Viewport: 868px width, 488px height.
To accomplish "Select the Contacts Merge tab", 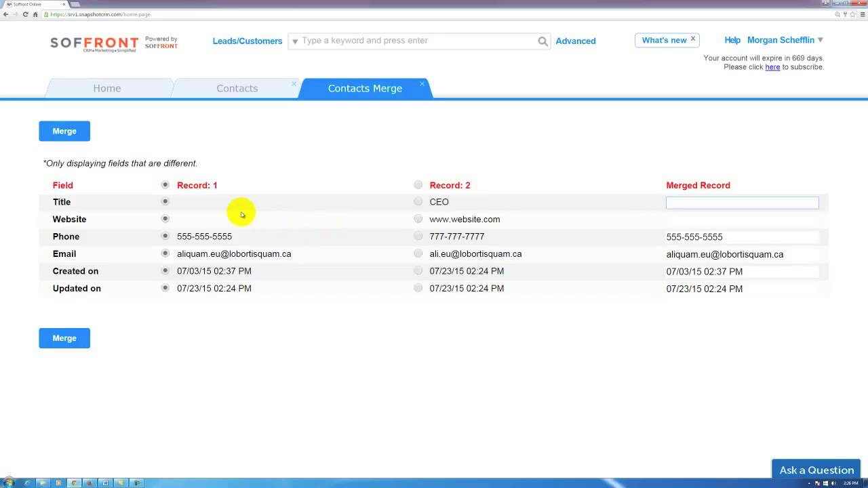I will [365, 88].
